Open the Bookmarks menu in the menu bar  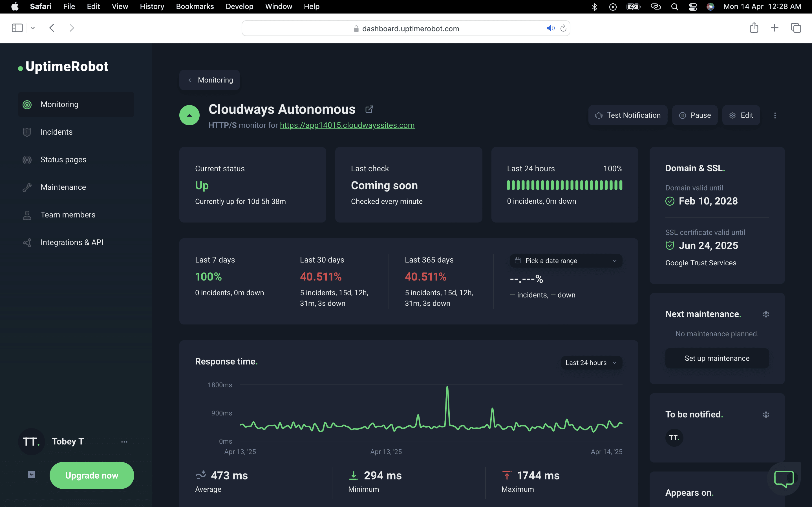point(195,6)
